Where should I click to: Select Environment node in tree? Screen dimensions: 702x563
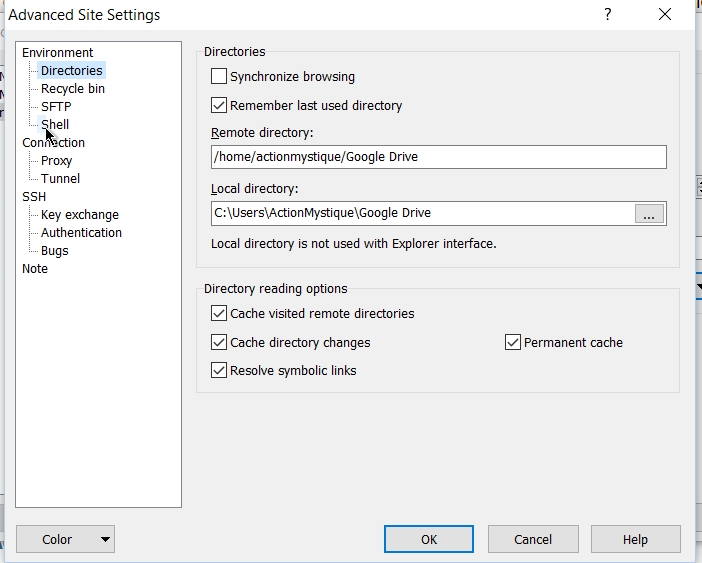57,52
